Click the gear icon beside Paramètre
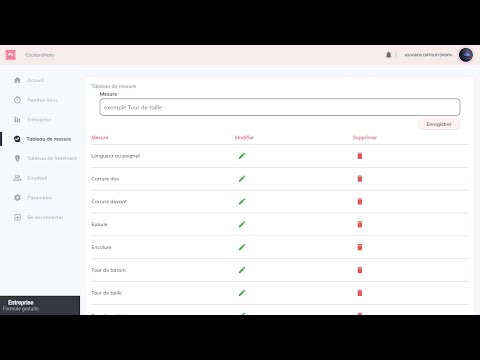Viewport: 480px width, 360px height. click(17, 197)
